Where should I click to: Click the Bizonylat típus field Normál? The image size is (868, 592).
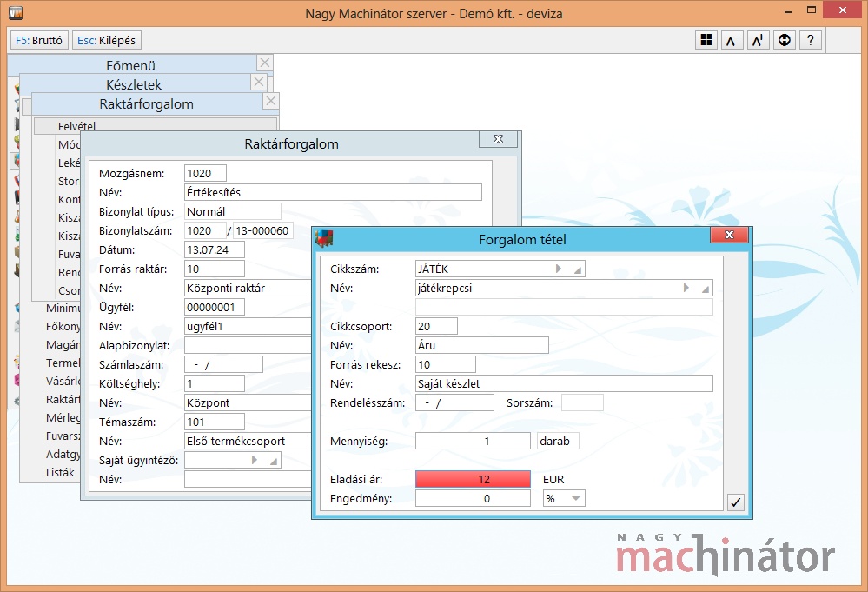233,211
